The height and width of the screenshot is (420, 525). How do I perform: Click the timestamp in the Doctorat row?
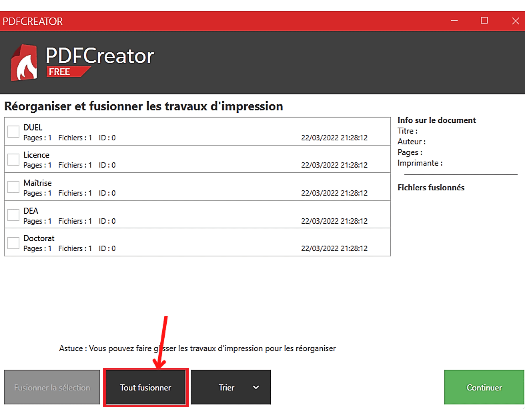(x=334, y=248)
